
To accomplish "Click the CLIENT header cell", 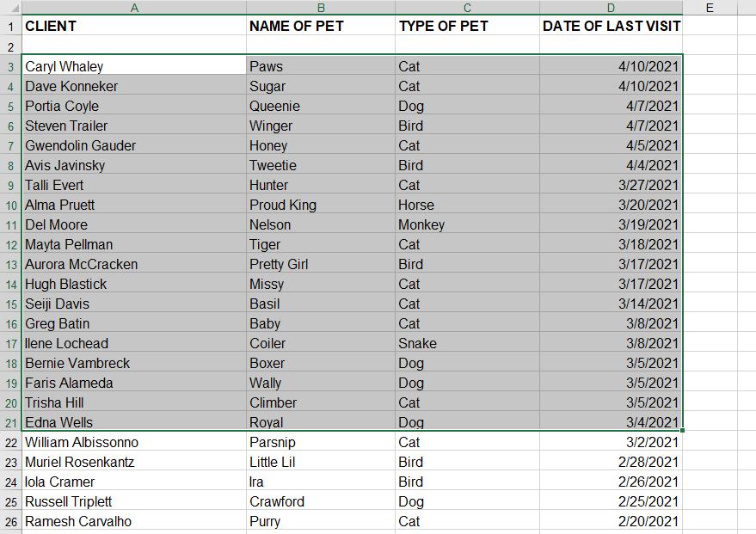I will point(133,26).
